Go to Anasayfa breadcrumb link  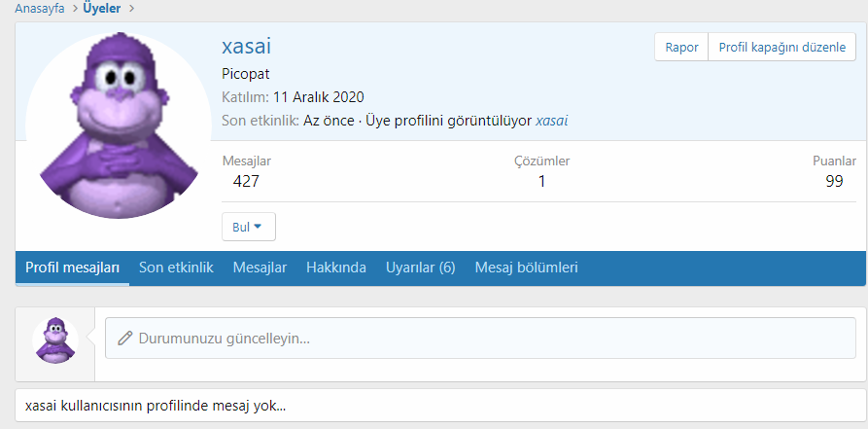[x=40, y=9]
